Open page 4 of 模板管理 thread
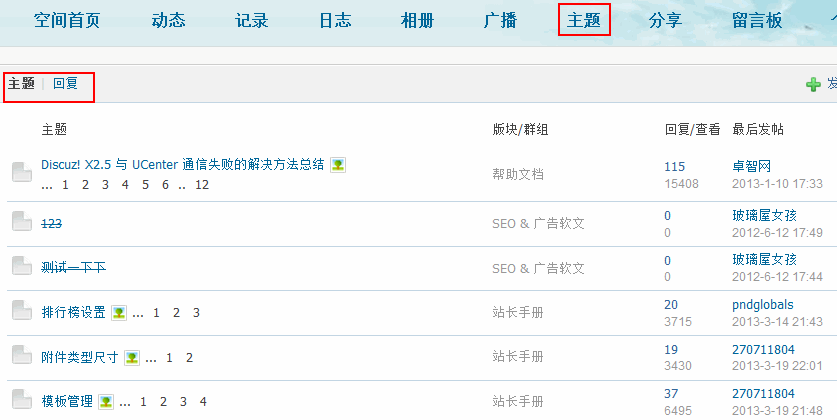This screenshot has height=420, width=837. pos(203,402)
